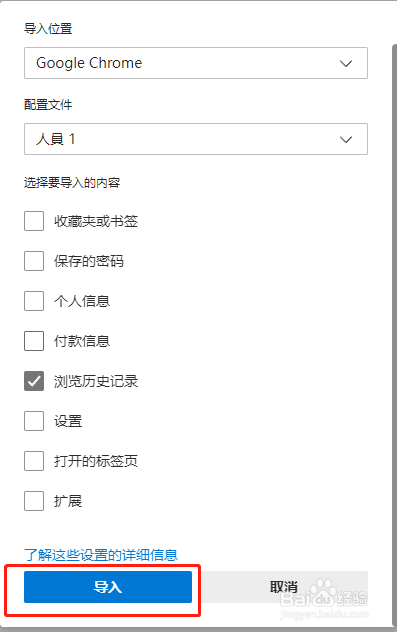Click the vertical scrollbar on the right
397x632 pixels.
coord(394,335)
